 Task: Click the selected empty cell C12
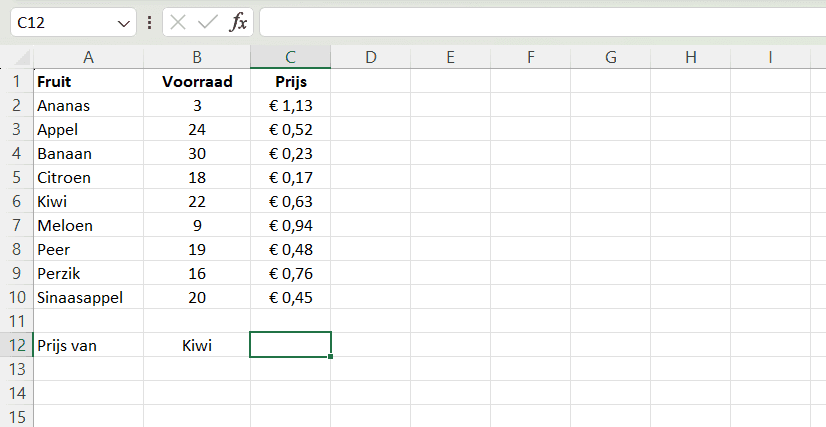(290, 345)
